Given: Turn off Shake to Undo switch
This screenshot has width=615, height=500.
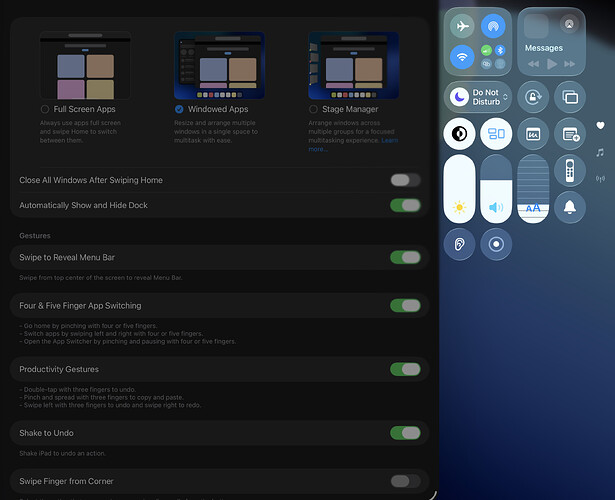Looking at the screenshot, I should click(x=404, y=433).
